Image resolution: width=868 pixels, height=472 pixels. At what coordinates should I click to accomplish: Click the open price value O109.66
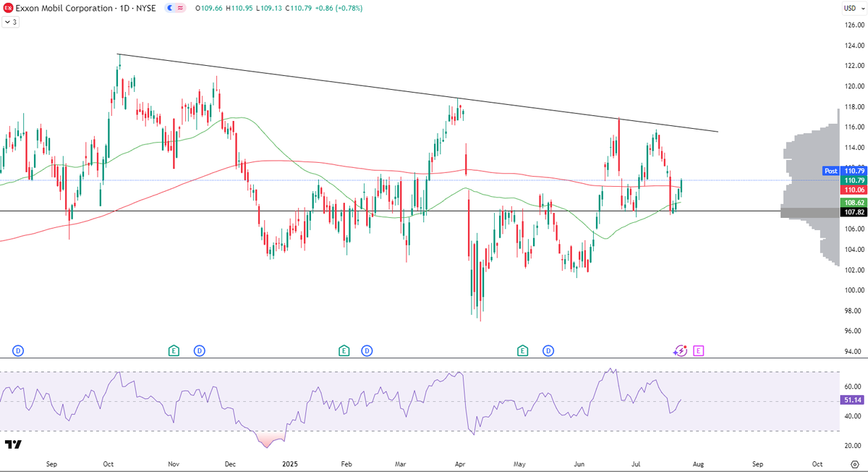[x=208, y=8]
